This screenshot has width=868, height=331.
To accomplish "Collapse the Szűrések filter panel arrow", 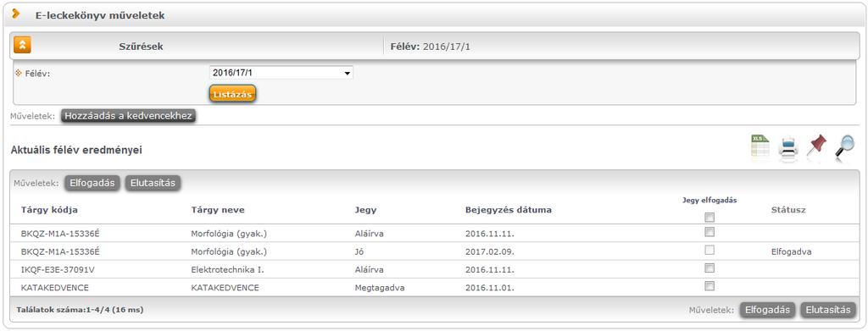I will (22, 45).
